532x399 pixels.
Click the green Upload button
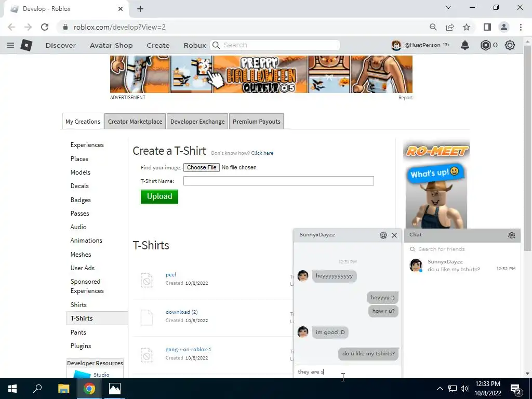[x=159, y=197]
